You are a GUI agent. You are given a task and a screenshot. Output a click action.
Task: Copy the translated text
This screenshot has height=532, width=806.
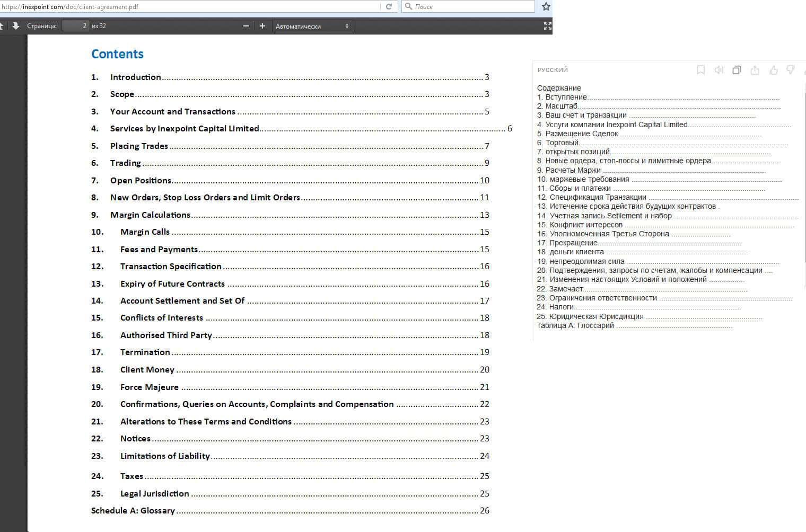(x=737, y=70)
